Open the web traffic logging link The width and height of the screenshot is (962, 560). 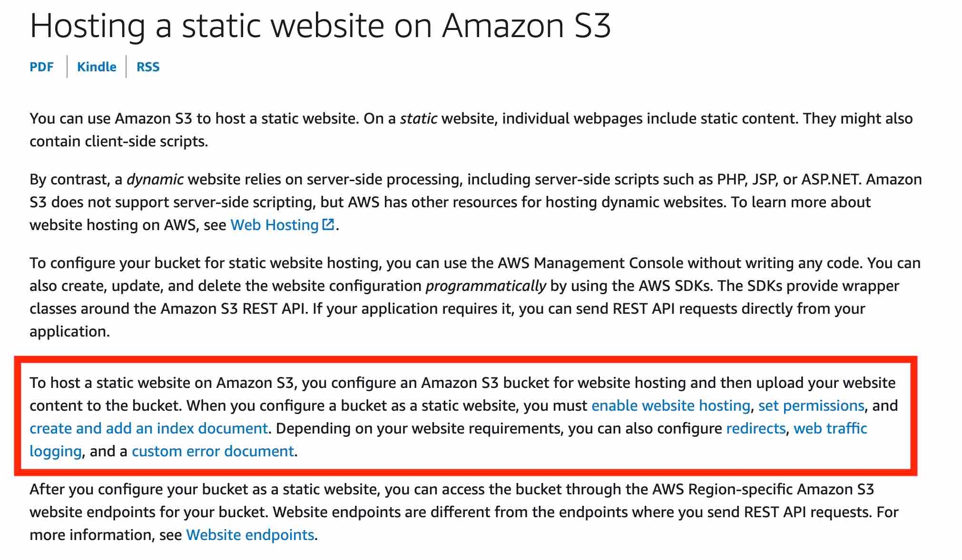830,428
